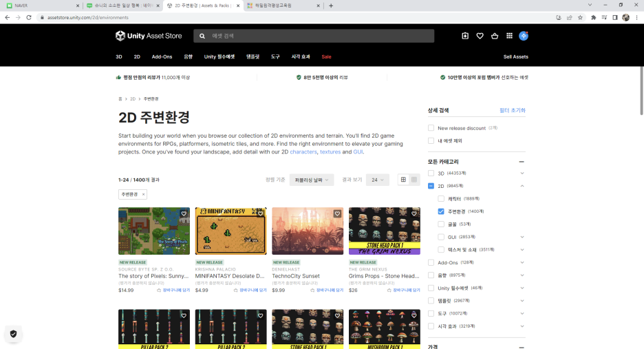
Task: Switch to compact grid view
Action: point(414,180)
